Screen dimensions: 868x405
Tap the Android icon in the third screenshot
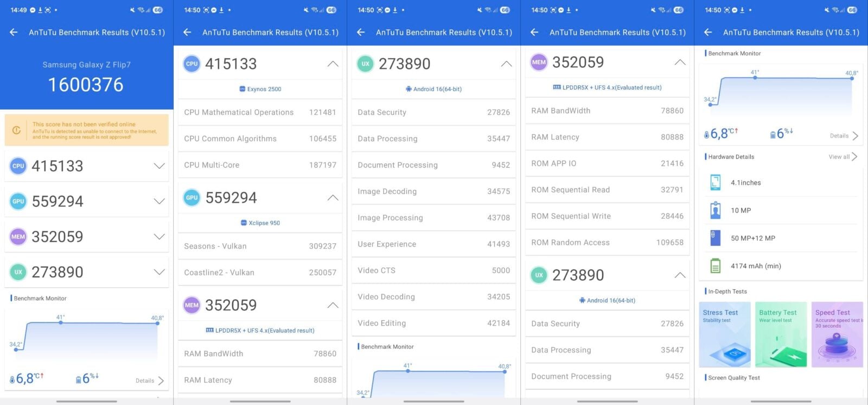point(409,89)
